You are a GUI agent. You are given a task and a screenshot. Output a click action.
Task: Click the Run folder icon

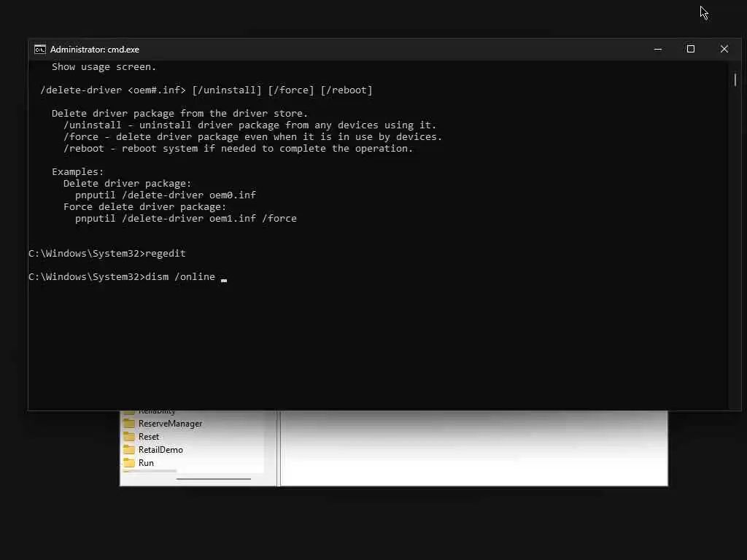tap(128, 462)
